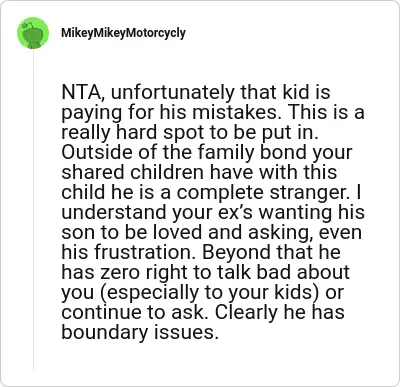
Task: Open MikeyMikeyMotorcycly's profile via the username
Action: click(x=123, y=33)
